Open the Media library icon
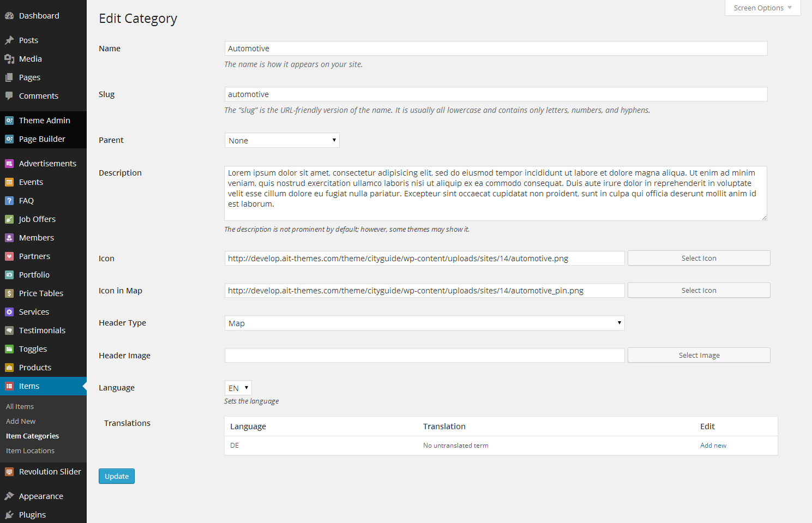The height and width of the screenshot is (523, 812). (9, 59)
